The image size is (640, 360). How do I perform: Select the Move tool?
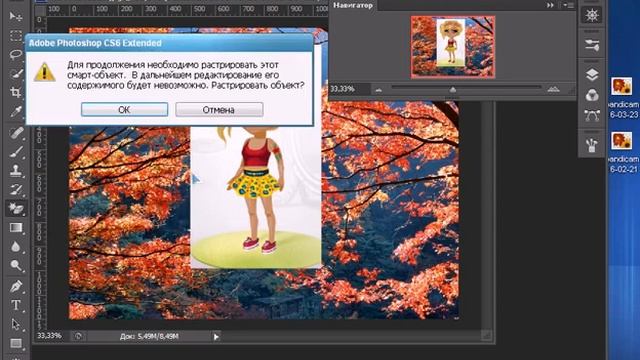pyautogui.click(x=16, y=16)
